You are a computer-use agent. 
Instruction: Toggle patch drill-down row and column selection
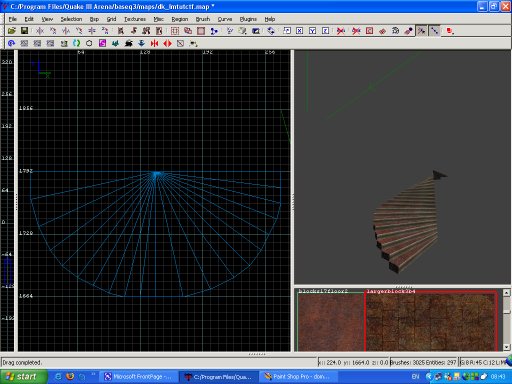[x=435, y=31]
